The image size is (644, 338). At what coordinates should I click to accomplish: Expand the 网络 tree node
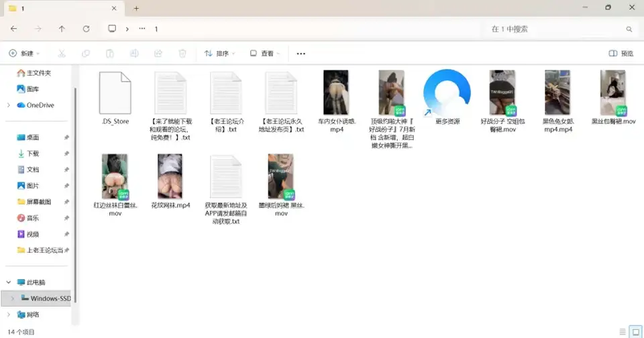(9, 315)
